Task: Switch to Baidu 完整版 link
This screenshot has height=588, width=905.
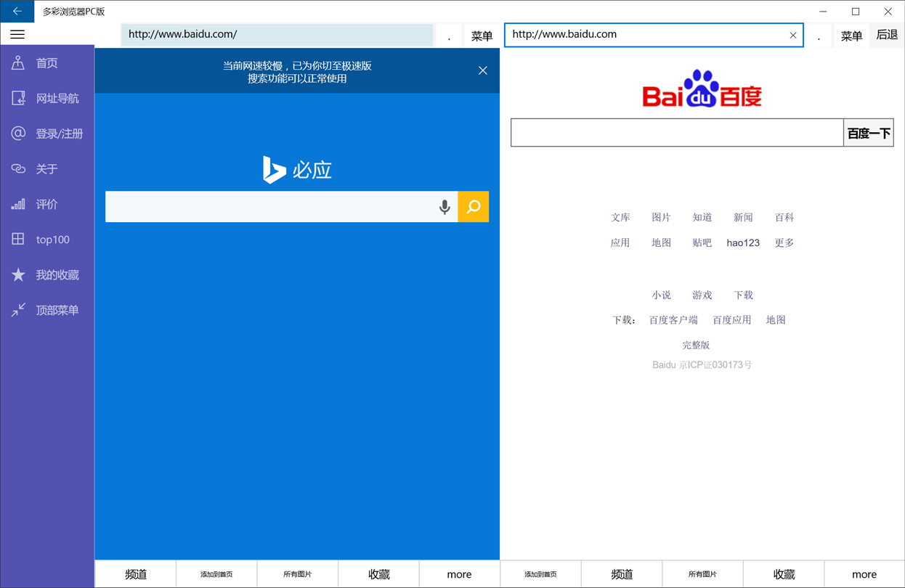Action: click(x=696, y=345)
